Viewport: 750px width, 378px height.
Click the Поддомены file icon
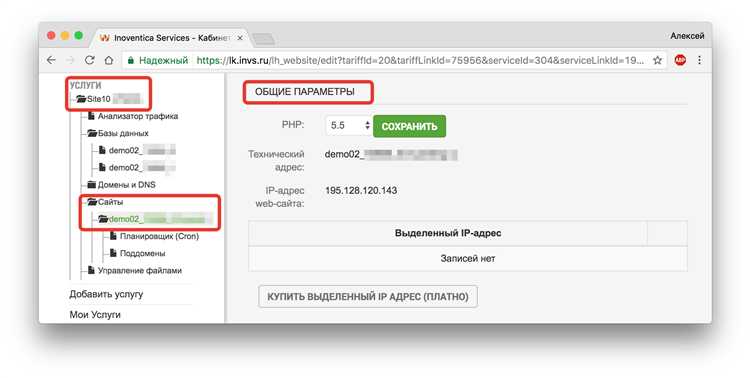[113, 253]
